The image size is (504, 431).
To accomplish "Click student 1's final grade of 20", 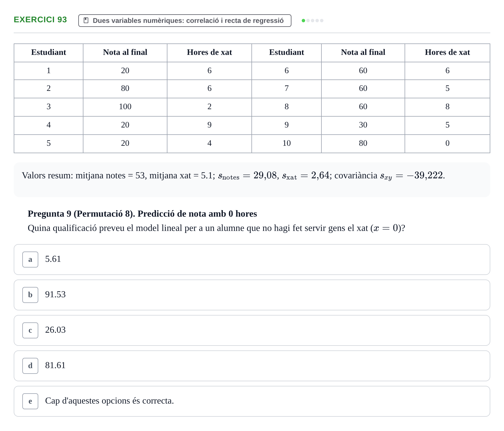I will (125, 71).
